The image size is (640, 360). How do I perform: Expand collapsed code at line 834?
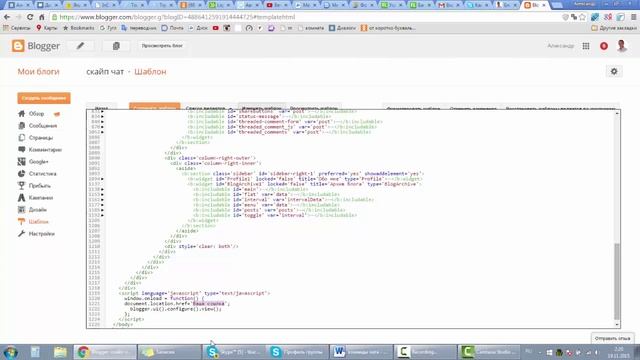point(102,116)
